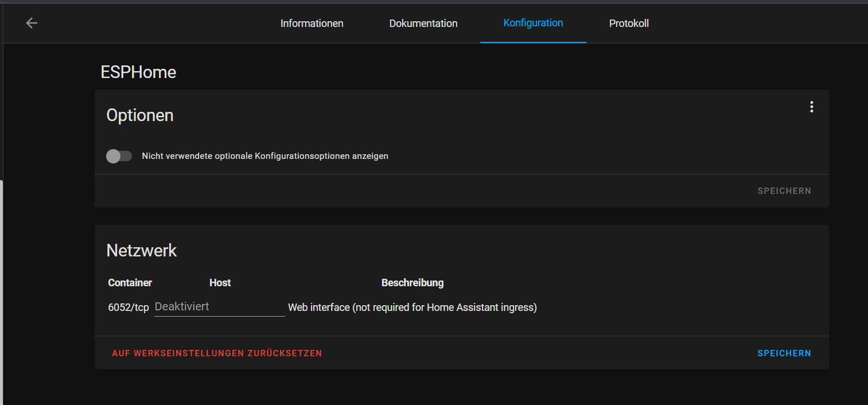Screen dimensions: 868x405
Task: View the Protokoll tab
Action: coord(629,23)
